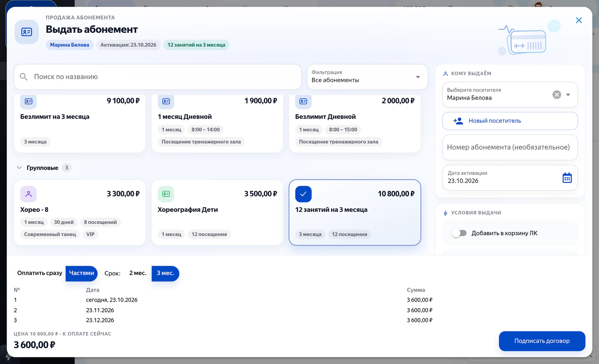Click the card icon of 1 месяц Дневной

[x=166, y=101]
